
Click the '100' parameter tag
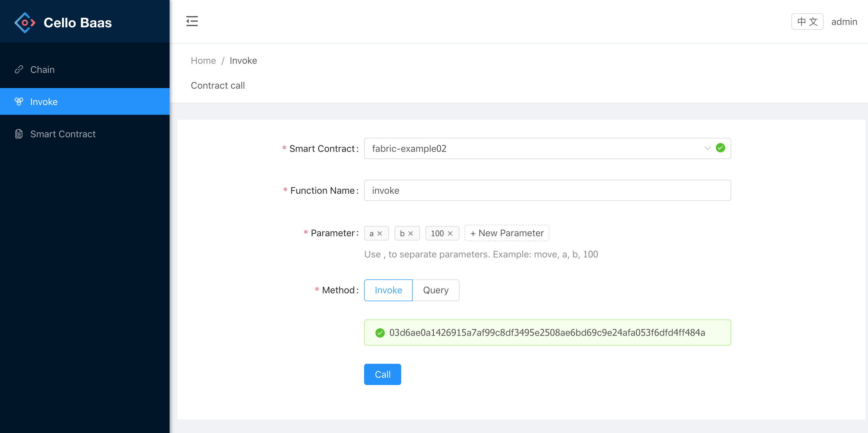[x=442, y=233]
